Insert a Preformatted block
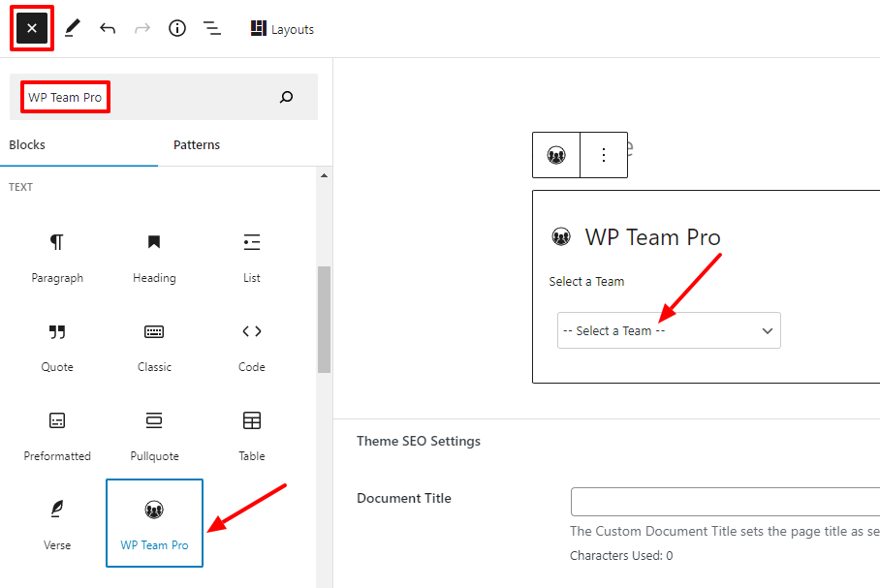 [57, 435]
